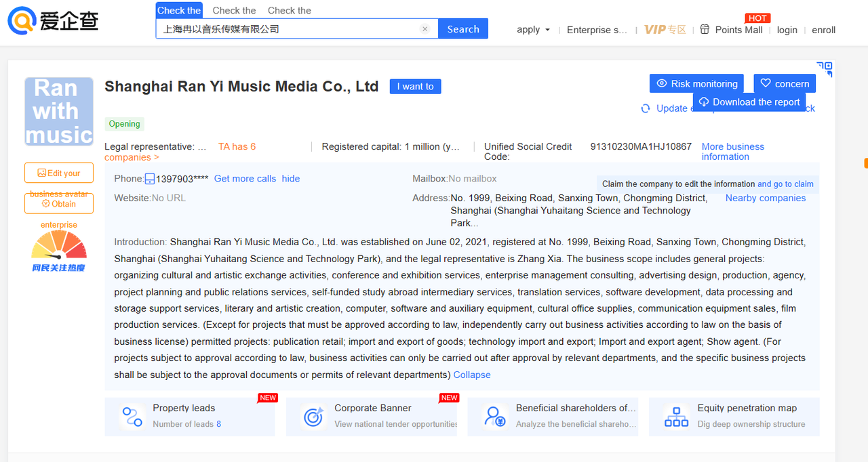Open the QR code icon
868x462 pixels.
point(825,68)
